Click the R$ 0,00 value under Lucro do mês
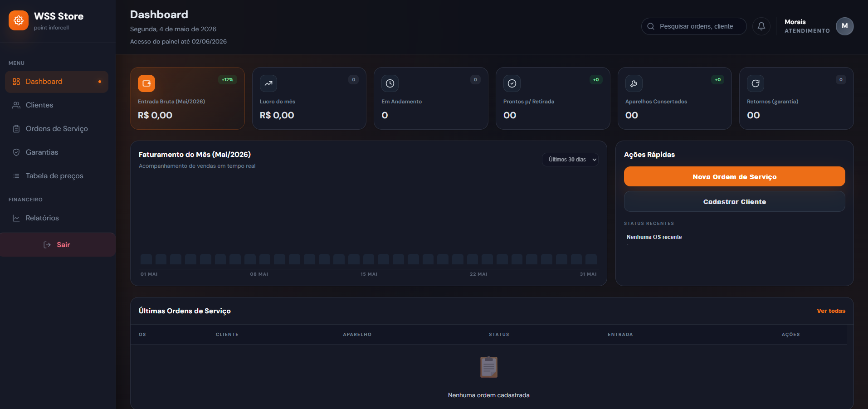 277,115
